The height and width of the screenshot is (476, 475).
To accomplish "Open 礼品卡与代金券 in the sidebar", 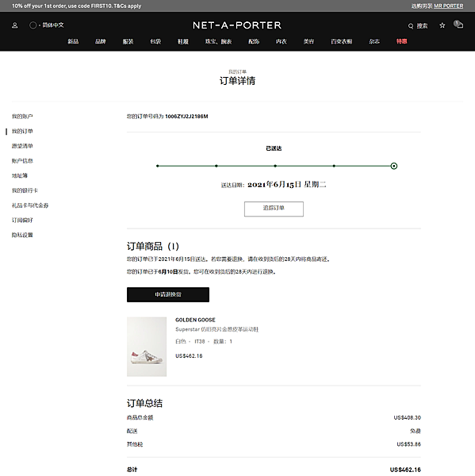I will coord(30,205).
